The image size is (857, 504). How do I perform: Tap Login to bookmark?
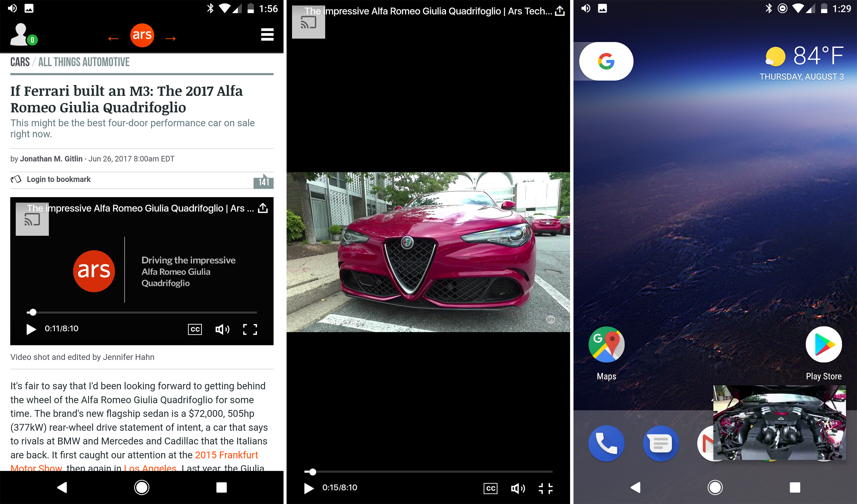click(x=58, y=179)
